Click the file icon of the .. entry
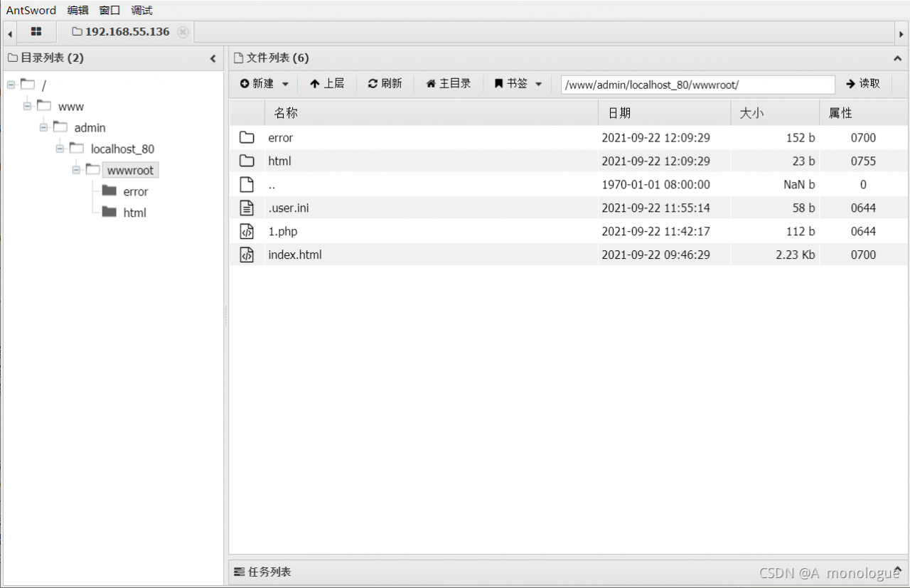 pyautogui.click(x=247, y=185)
